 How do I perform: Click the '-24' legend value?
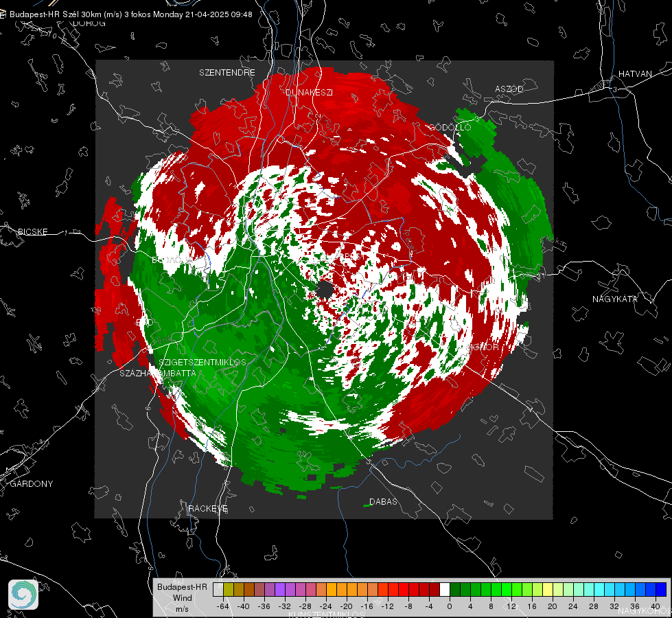coord(326,606)
